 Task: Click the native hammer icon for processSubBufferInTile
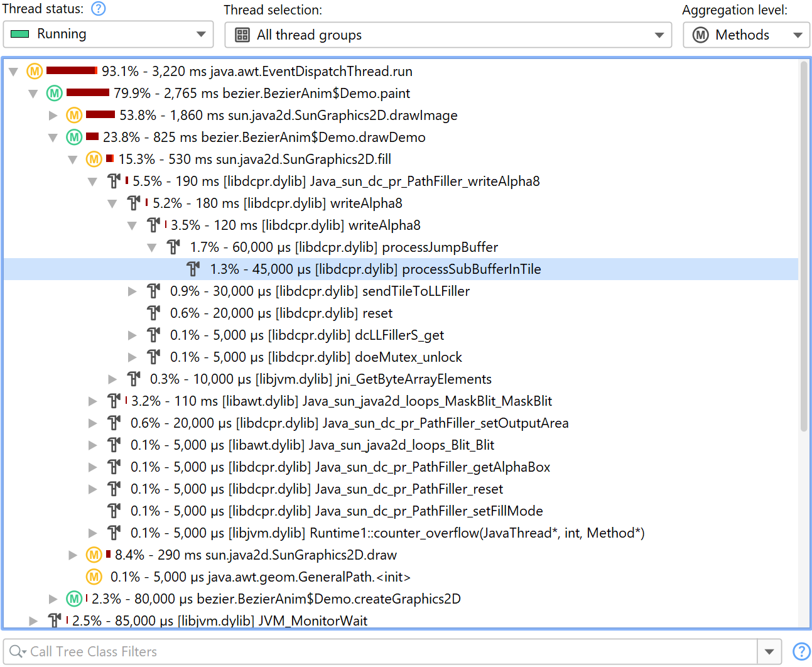pos(193,269)
